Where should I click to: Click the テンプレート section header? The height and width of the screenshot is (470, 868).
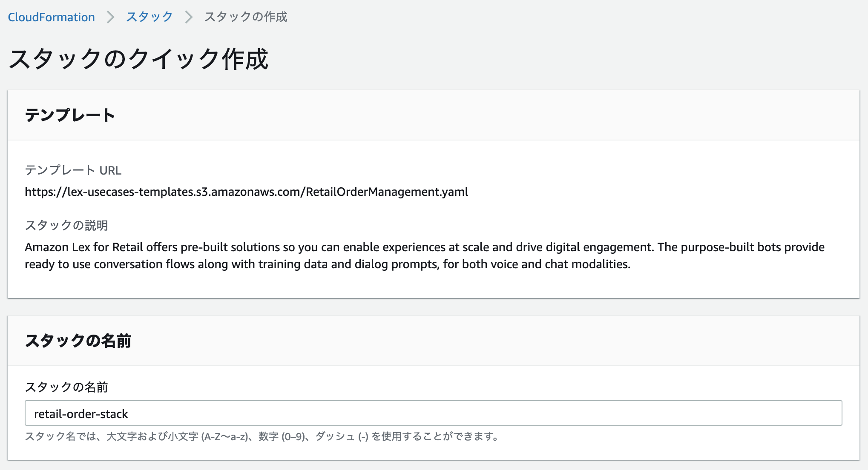[70, 115]
